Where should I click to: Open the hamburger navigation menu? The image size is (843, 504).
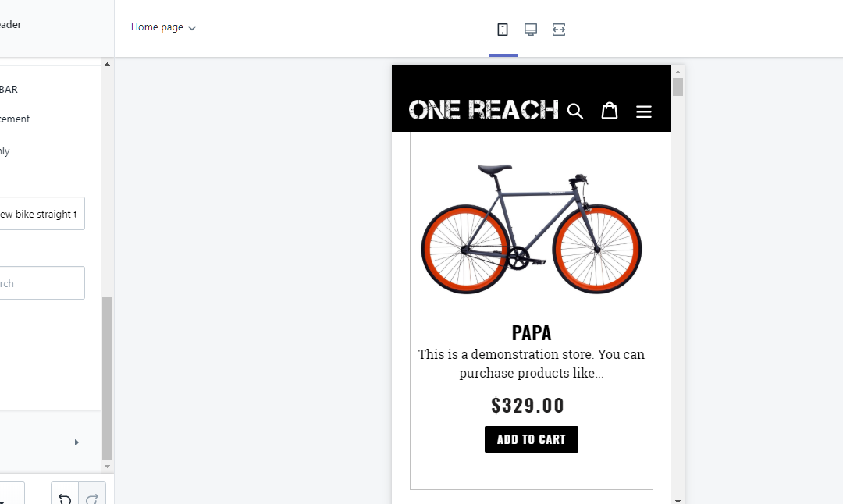[x=644, y=112]
